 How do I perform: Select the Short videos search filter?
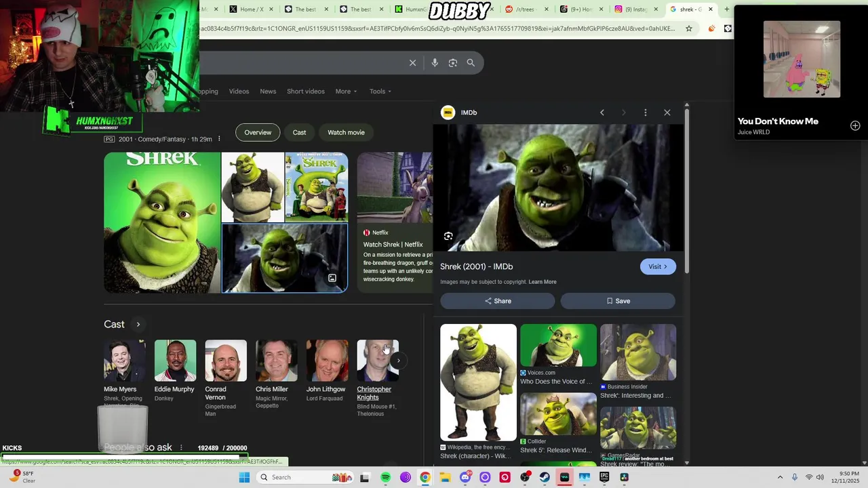click(306, 91)
